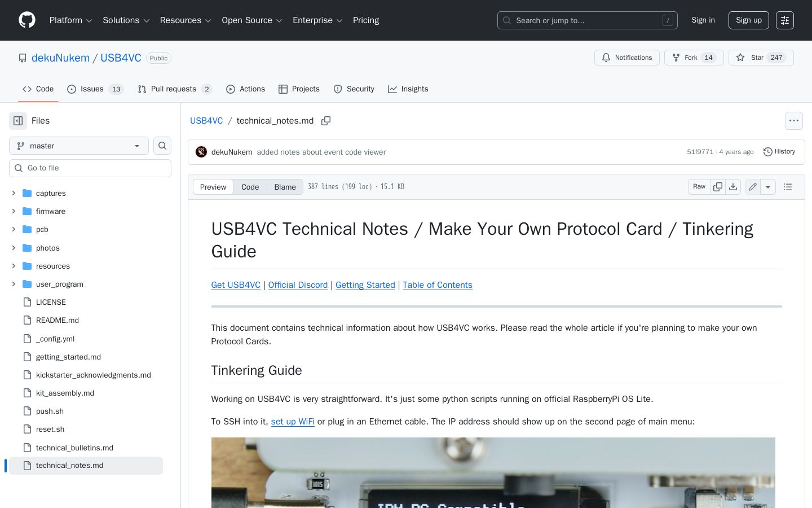The image size is (812, 508).
Task: Open the document outline list icon
Action: pyautogui.click(x=788, y=187)
